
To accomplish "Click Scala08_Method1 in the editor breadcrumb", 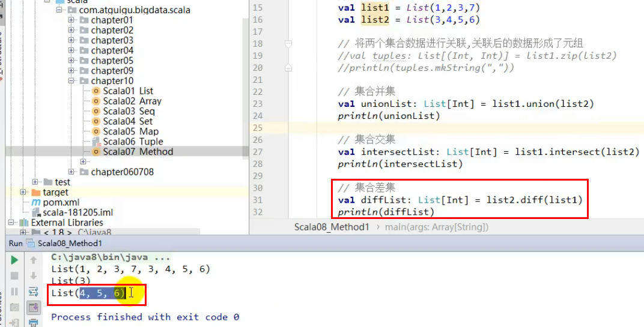I will click(x=332, y=227).
